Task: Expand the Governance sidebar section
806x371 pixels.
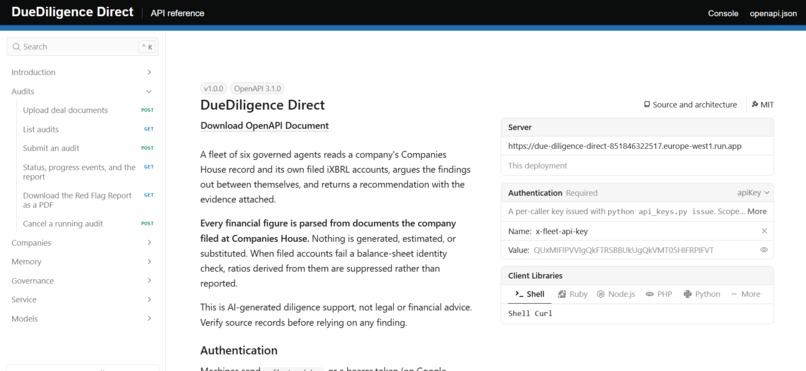Action: point(149,281)
